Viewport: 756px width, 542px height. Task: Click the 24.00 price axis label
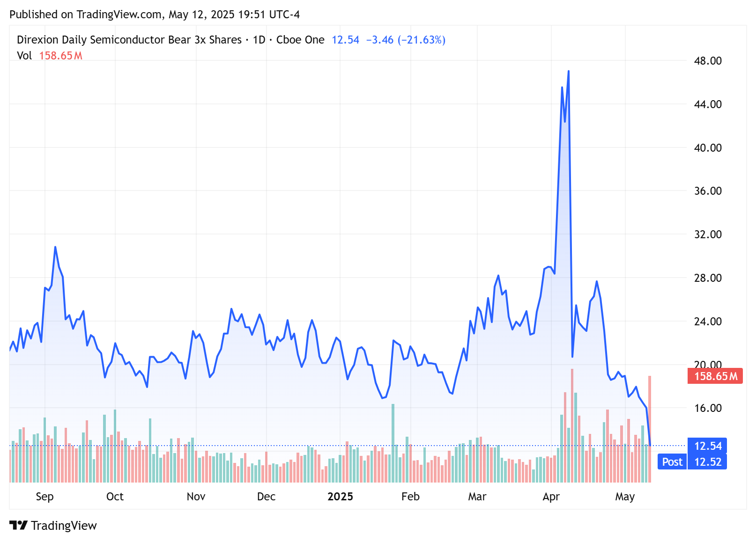coord(708,322)
